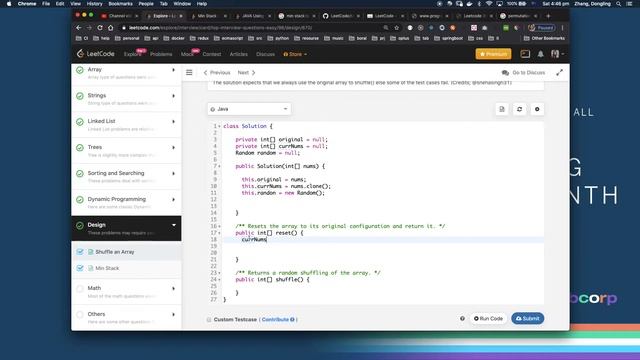The width and height of the screenshot is (640, 360).
Task: Reload the page in Chrome
Action: point(100,28)
